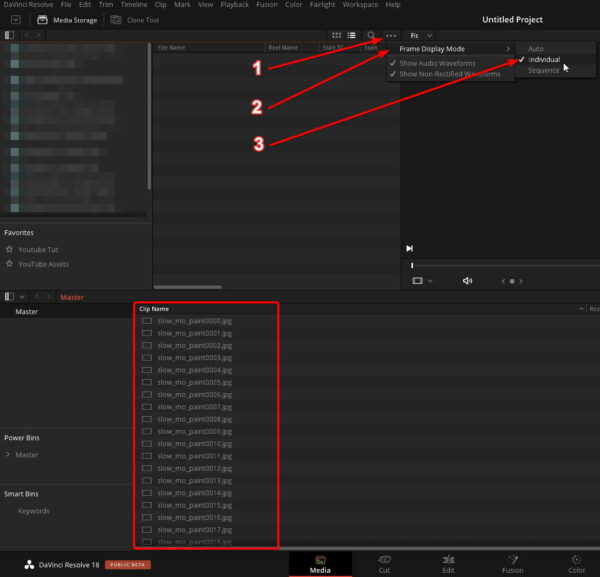Click File Name column header
Screen dimensions: 600x577
[x=171, y=48]
